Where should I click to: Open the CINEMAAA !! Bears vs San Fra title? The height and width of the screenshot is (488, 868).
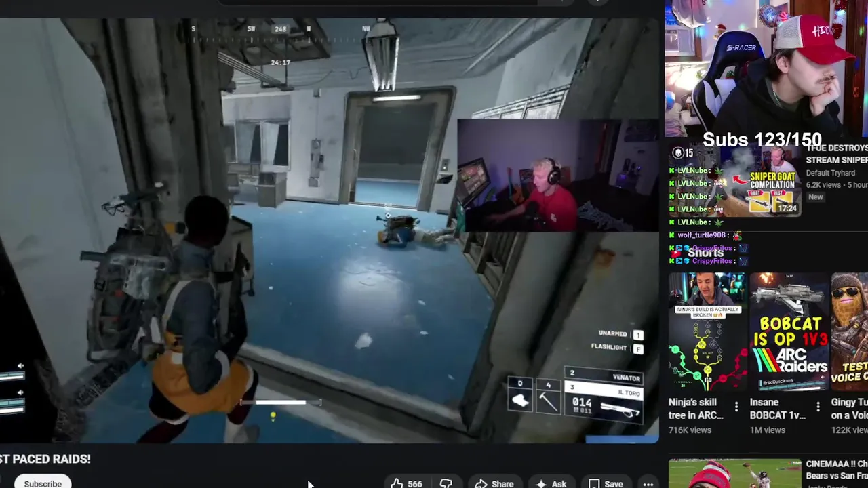coord(837,470)
